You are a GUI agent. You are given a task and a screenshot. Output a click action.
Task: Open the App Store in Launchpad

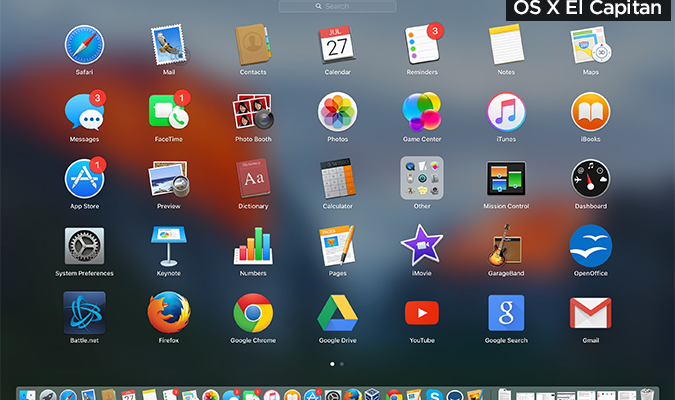pyautogui.click(x=84, y=178)
